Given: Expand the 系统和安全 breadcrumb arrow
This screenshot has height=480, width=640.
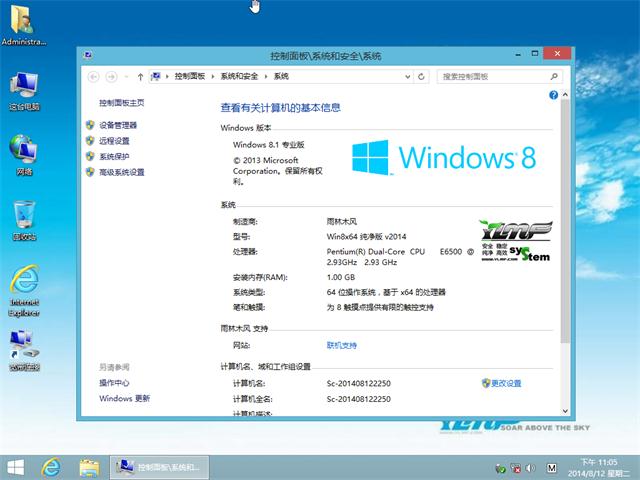Looking at the screenshot, I should pos(266,76).
